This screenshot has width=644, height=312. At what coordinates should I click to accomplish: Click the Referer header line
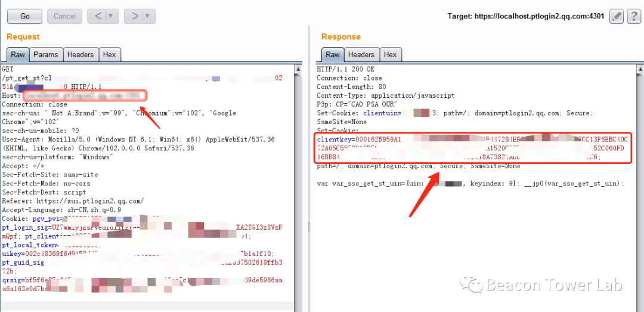coord(73,201)
